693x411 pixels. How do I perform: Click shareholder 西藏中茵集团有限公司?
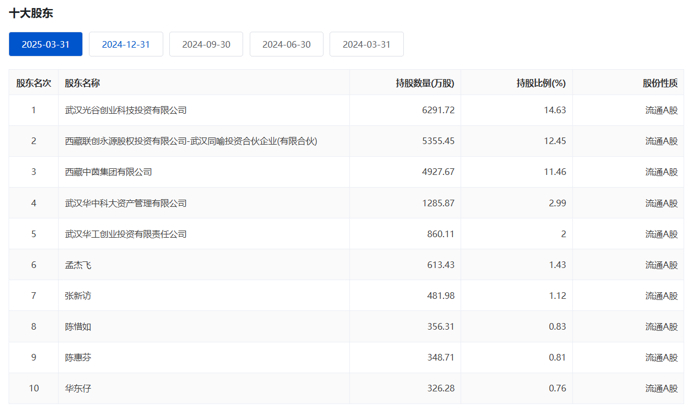108,172
